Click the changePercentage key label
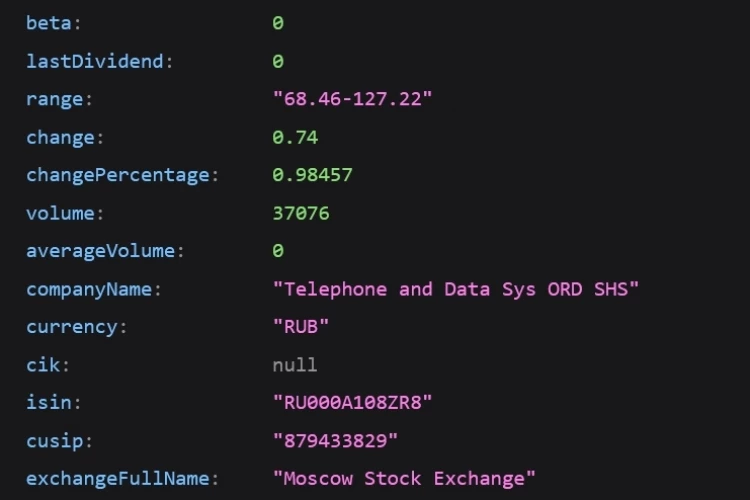The image size is (750, 500). pos(118,175)
